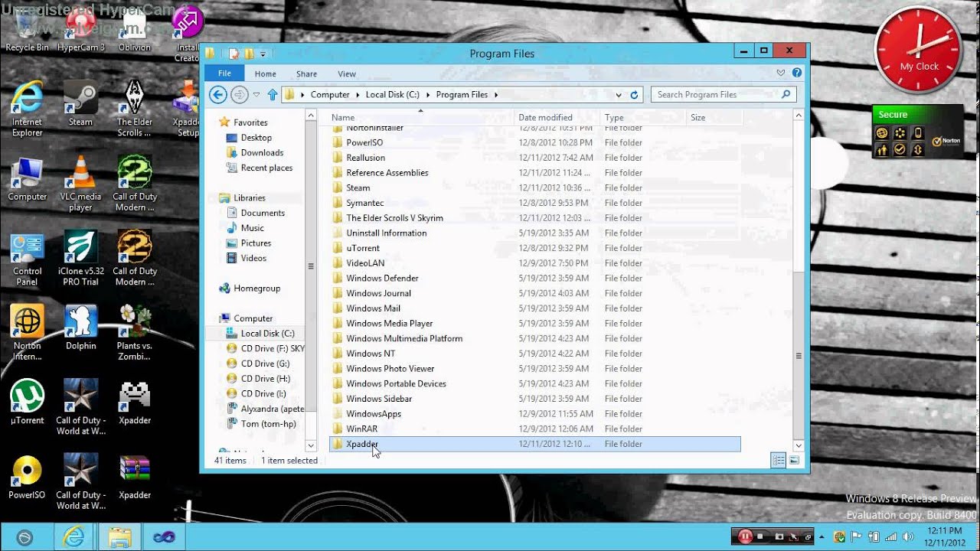Open Norton Internet Security desktop icon

click(27, 333)
